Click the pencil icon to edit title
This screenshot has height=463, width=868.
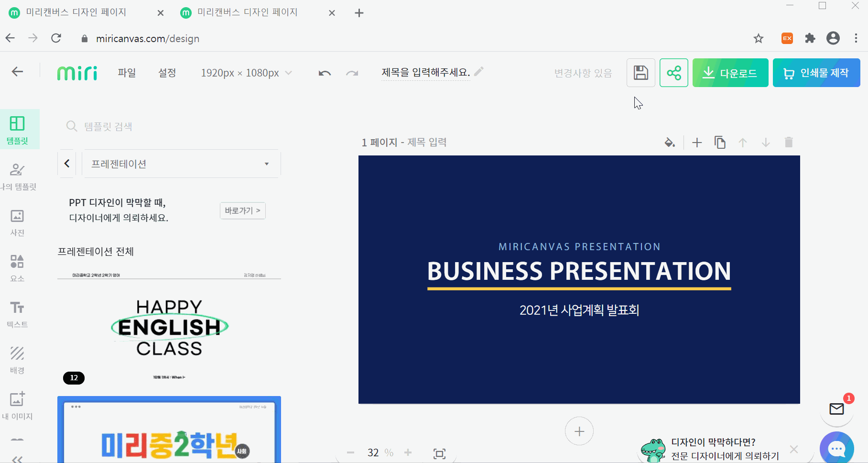tap(479, 71)
